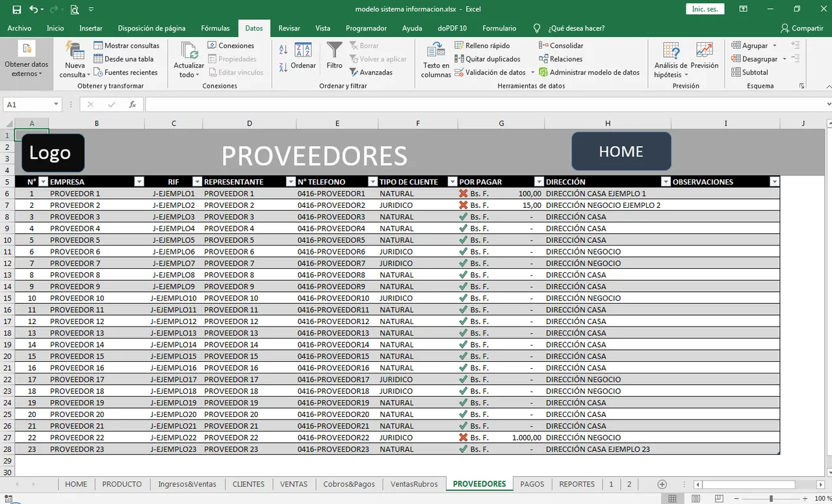Open the Agrupar dropdown arrow
This screenshot has height=504, width=832.
tap(773, 45)
